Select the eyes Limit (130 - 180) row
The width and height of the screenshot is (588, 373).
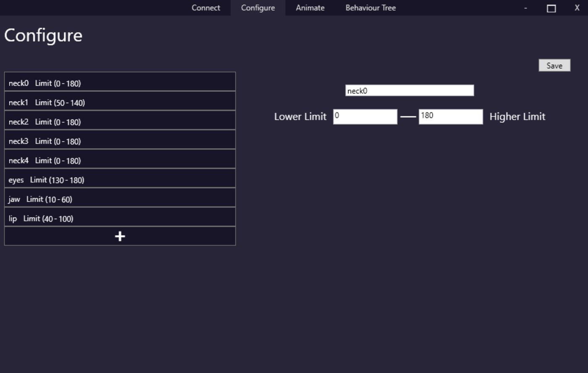(x=120, y=178)
